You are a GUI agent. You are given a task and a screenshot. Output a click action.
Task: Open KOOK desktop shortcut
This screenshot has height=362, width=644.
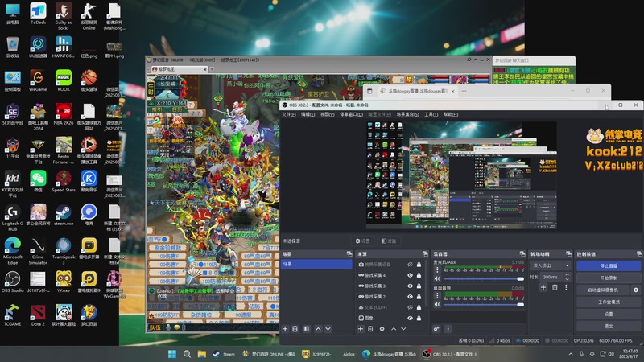pos(64,80)
